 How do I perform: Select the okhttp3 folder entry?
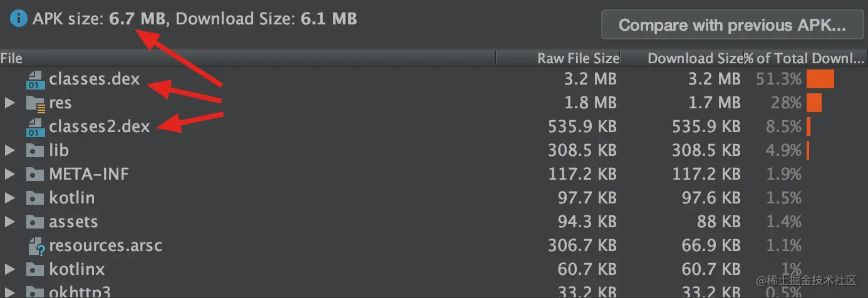click(x=80, y=292)
